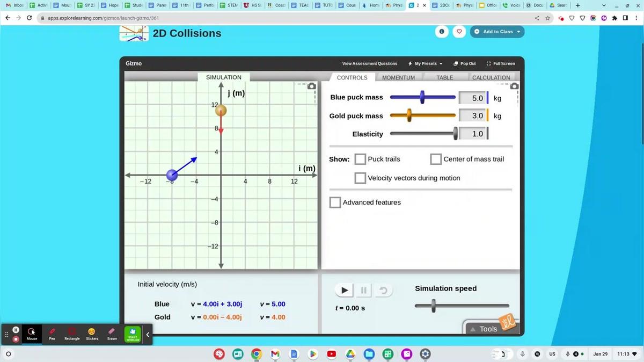Switch to the MOMENTUM tab

click(398, 78)
